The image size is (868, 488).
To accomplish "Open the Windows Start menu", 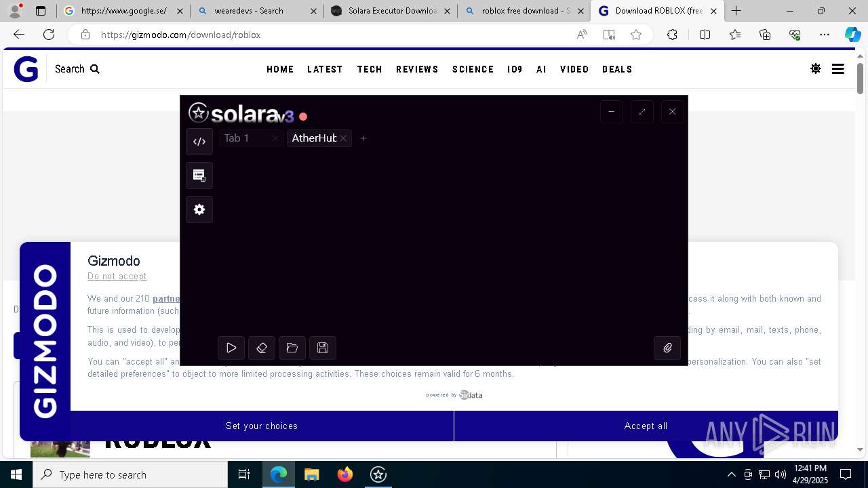I will (x=16, y=474).
